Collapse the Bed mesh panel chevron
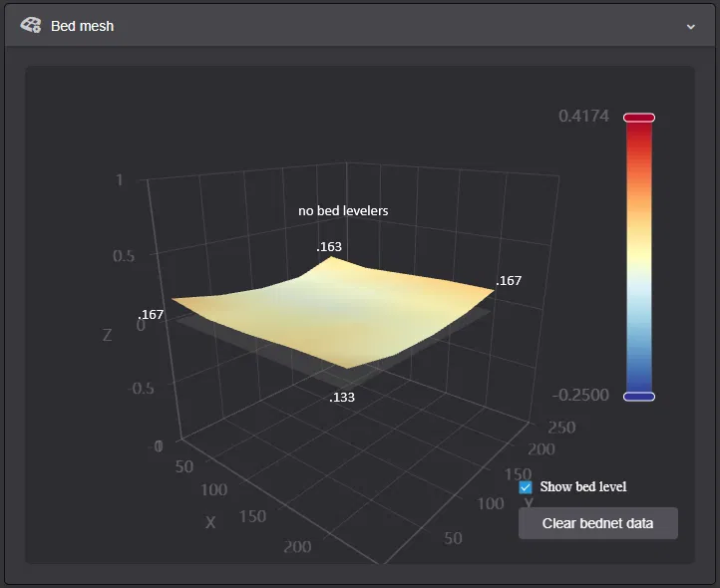This screenshot has height=588, width=720. (691, 27)
